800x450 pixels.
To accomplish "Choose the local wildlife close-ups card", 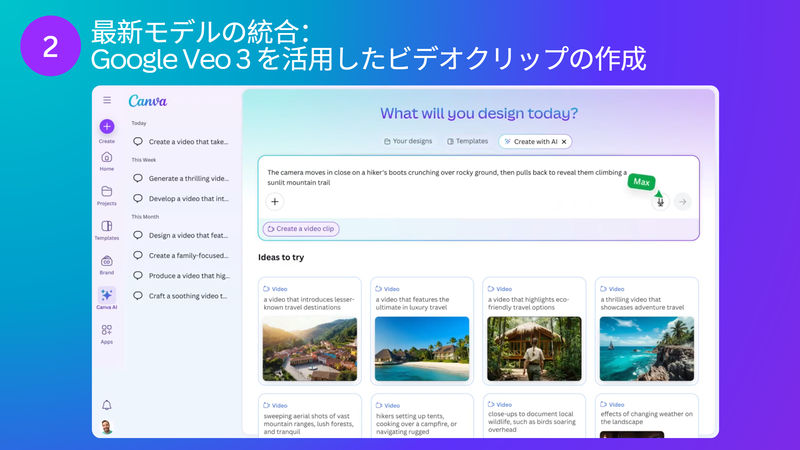I will pos(534,416).
